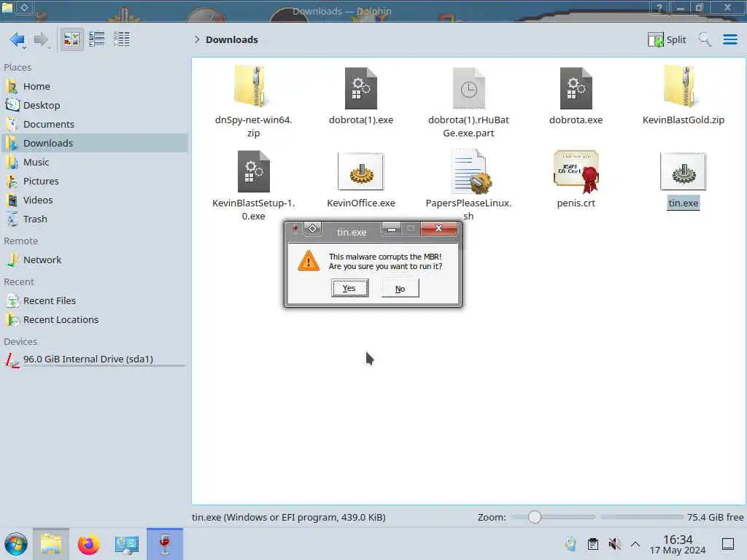The width and height of the screenshot is (747, 560).
Task: Switch to Details view mode
Action: 122,39
